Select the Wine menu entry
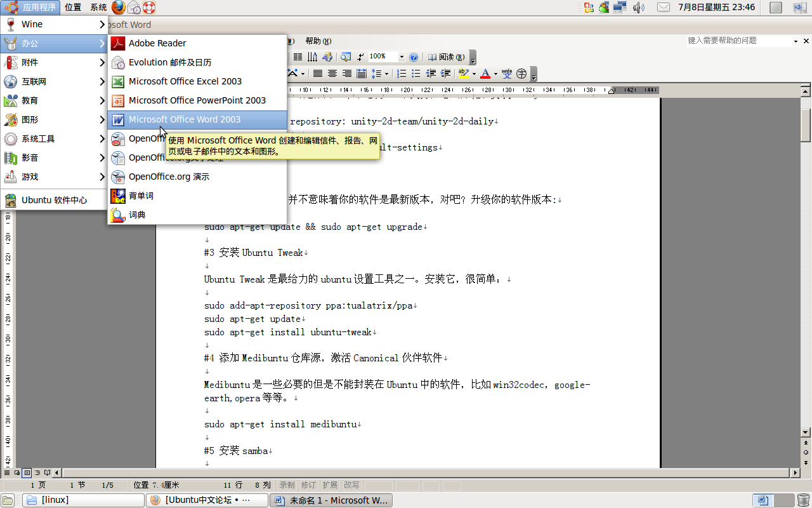The image size is (812, 508). coord(54,24)
